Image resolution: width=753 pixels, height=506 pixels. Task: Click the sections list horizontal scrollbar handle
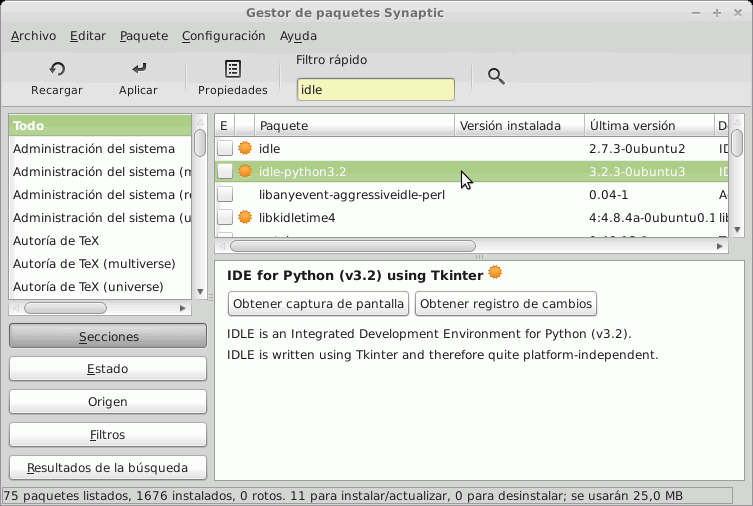[66, 308]
